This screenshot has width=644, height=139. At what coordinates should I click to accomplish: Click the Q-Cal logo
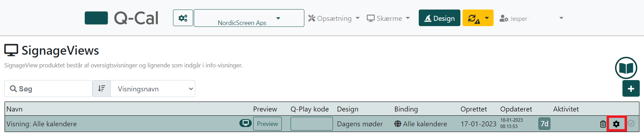121,18
